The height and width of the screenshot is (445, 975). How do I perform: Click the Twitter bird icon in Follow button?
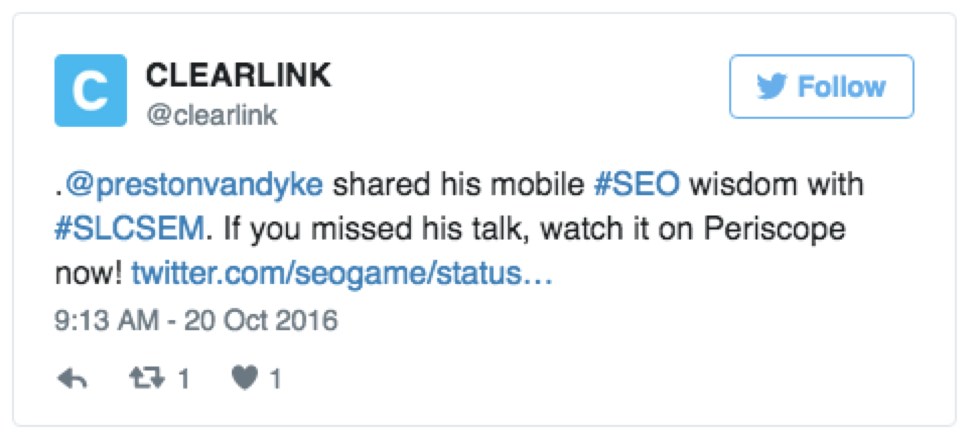pyautogui.click(x=771, y=87)
